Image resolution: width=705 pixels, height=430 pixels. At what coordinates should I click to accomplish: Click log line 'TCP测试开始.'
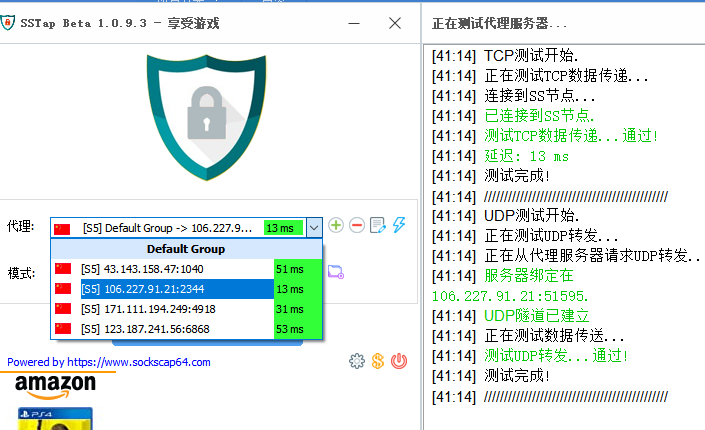coord(531,56)
